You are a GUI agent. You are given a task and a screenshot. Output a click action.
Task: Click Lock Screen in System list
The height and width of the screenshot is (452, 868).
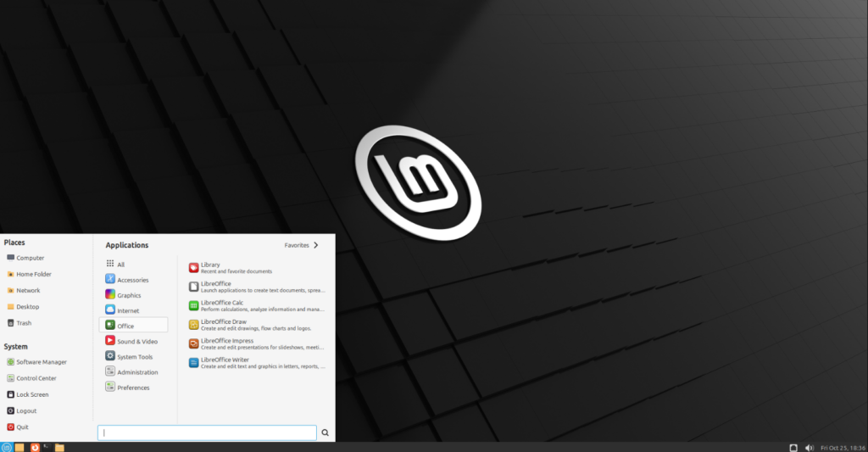click(x=28, y=394)
